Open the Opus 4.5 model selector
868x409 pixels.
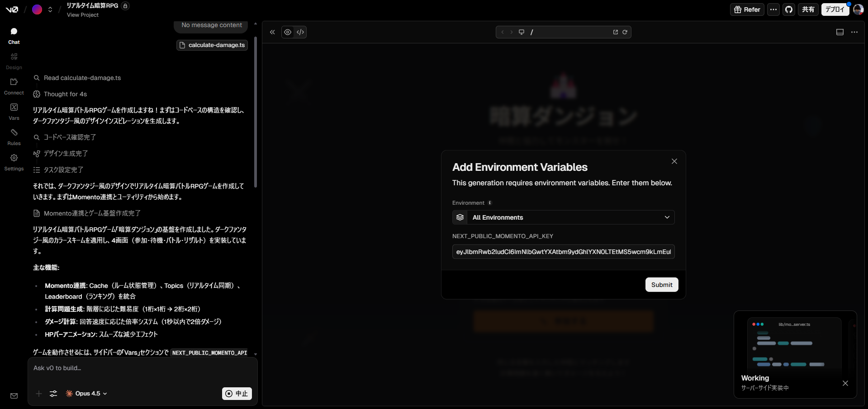click(x=87, y=394)
